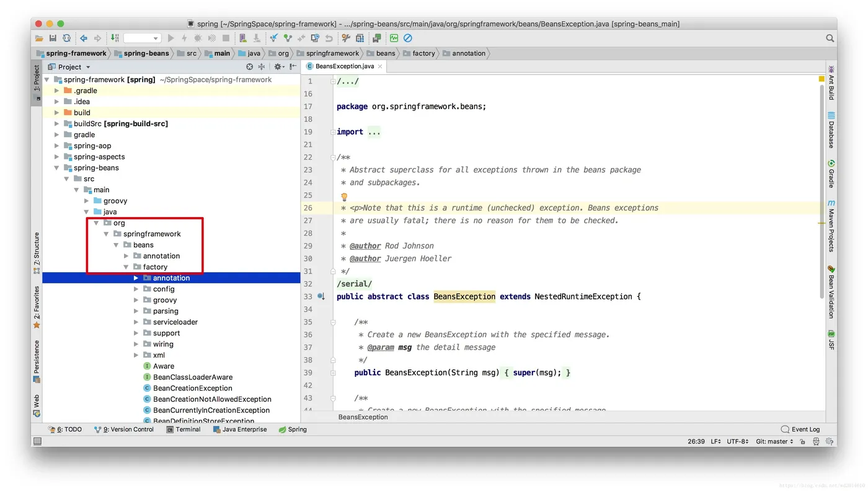Click the gutter implementations icon at line 33
The width and height of the screenshot is (868, 491).
tap(321, 296)
